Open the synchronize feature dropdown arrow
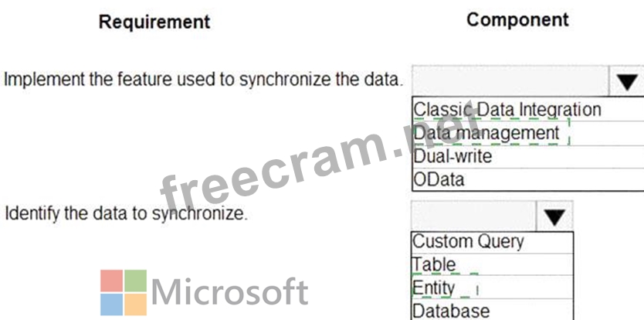The height and width of the screenshot is (320, 644). (x=626, y=81)
